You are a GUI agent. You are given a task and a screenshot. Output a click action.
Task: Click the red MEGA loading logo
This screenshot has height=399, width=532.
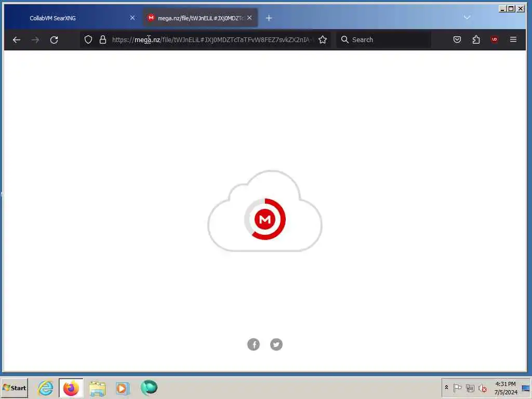(x=265, y=219)
